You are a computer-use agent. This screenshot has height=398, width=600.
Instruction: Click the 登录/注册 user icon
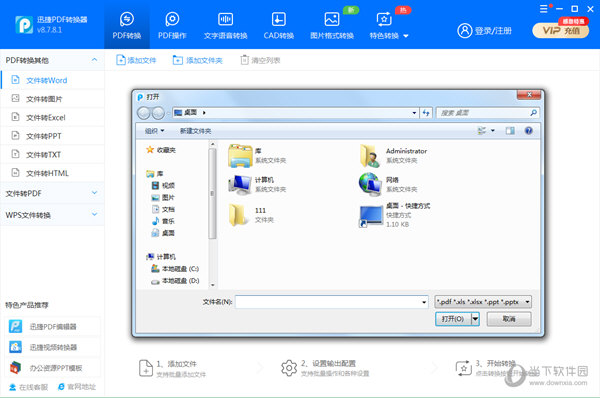pyautogui.click(x=465, y=31)
